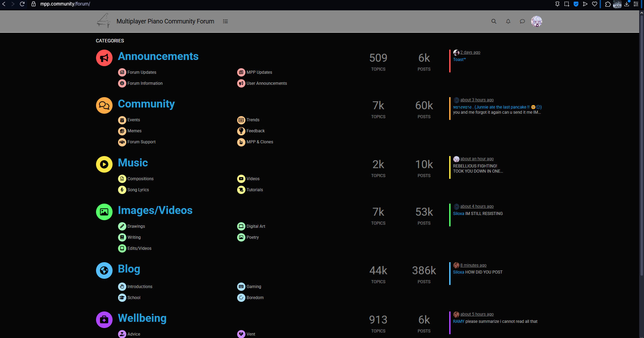644x338 pixels.
Task: Open the '8 minutes ago' Blog post
Action: tap(473, 265)
